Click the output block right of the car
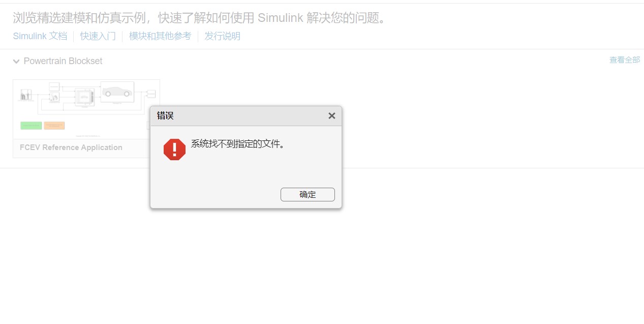This screenshot has width=644, height=324. coord(151,93)
